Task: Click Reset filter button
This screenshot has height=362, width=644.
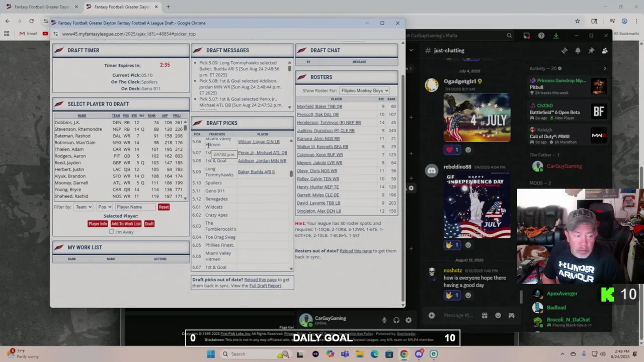Action: (164, 207)
